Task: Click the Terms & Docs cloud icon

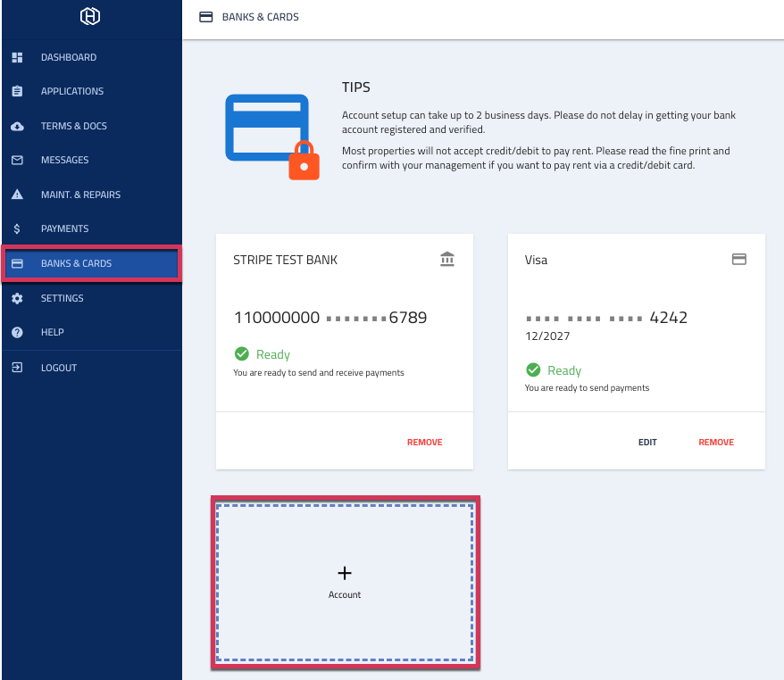Action: pos(17,126)
